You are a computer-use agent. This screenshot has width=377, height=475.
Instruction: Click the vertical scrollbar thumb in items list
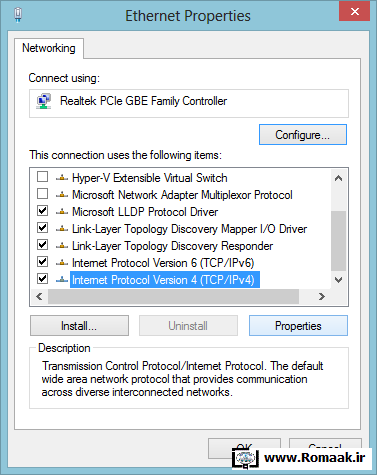[339, 241]
